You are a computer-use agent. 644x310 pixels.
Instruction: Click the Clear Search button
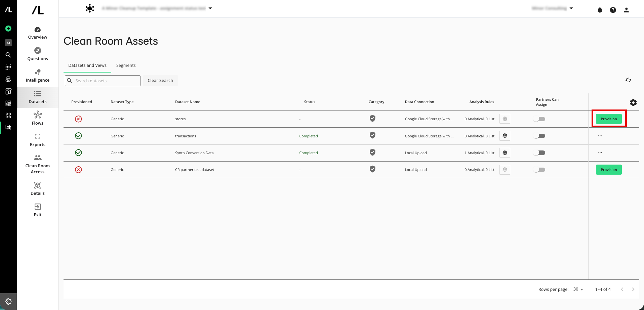point(160,81)
